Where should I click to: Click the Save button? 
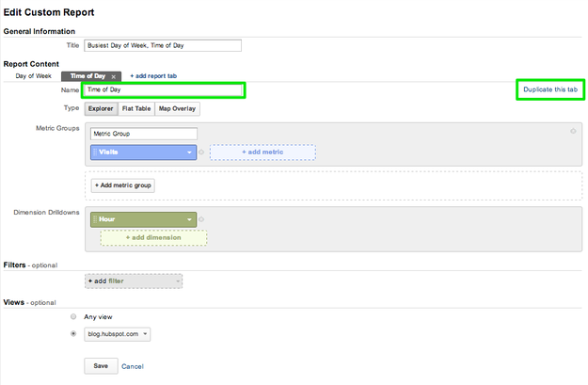click(100, 365)
